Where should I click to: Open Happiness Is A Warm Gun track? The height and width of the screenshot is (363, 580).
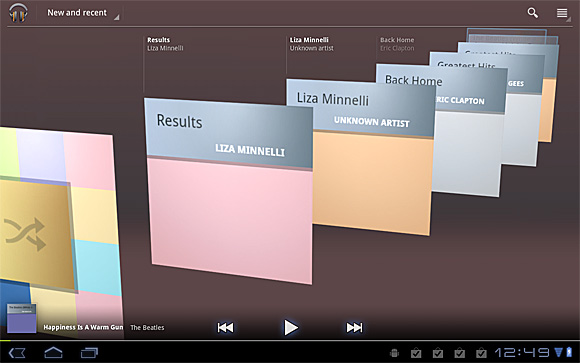click(x=83, y=327)
